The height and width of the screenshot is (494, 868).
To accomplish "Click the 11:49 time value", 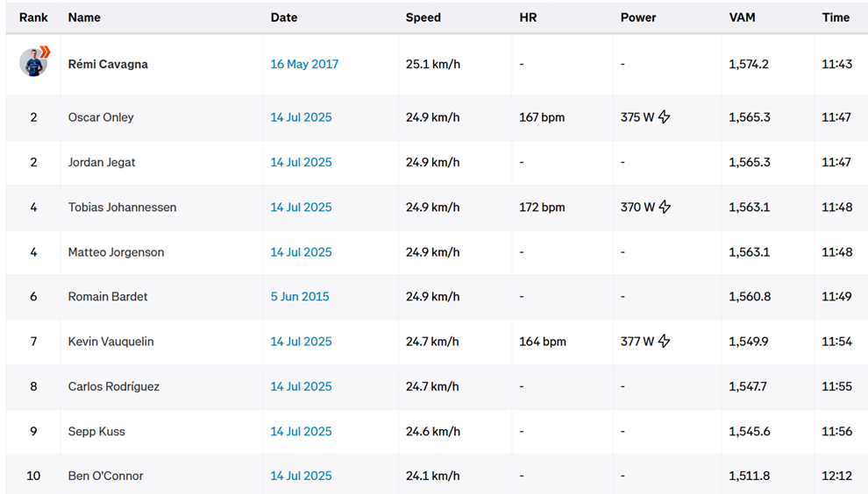I will 837,297.
